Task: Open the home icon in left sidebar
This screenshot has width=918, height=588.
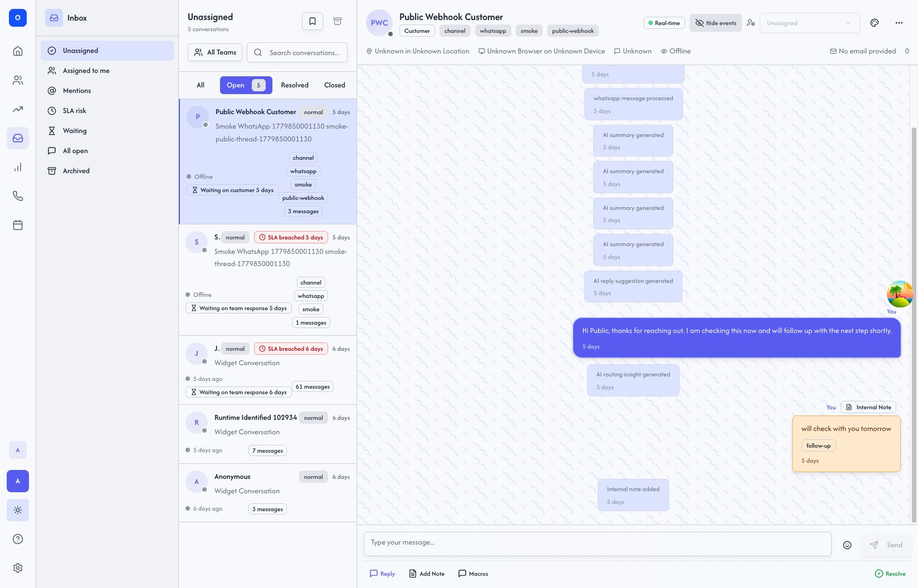Action: pos(18,51)
